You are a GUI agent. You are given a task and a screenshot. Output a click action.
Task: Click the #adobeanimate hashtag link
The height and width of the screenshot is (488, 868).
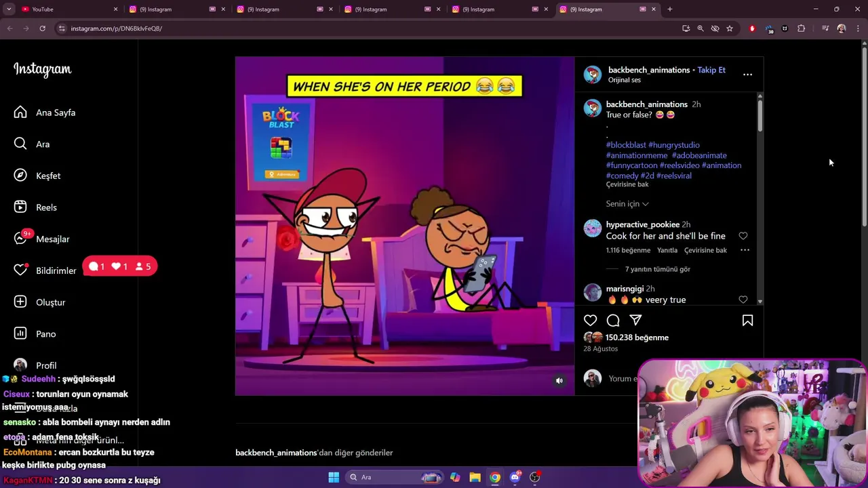tap(699, 155)
